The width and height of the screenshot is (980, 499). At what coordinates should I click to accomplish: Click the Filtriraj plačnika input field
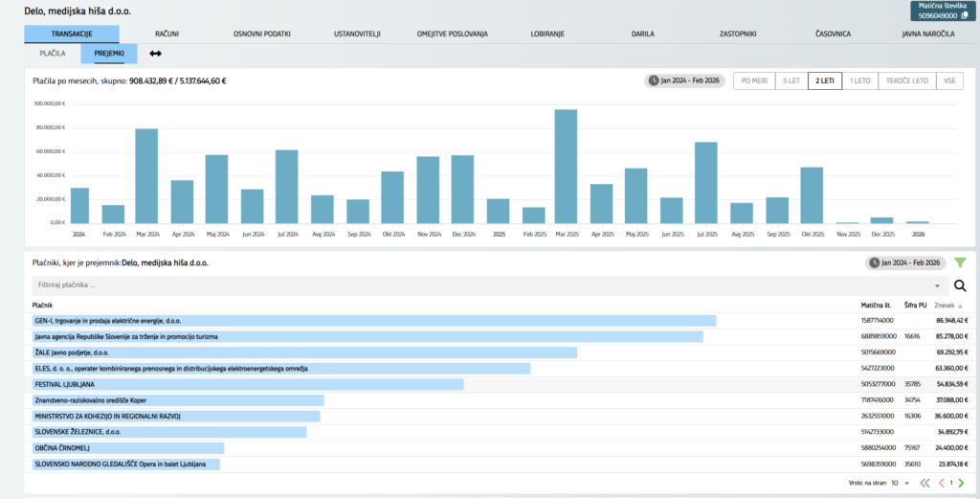click(479, 285)
